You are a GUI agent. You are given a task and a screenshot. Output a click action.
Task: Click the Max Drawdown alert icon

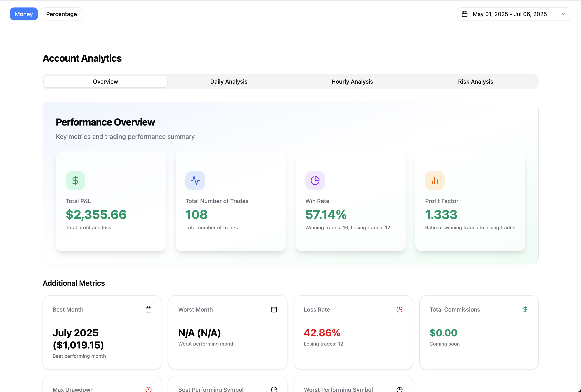pos(148,389)
